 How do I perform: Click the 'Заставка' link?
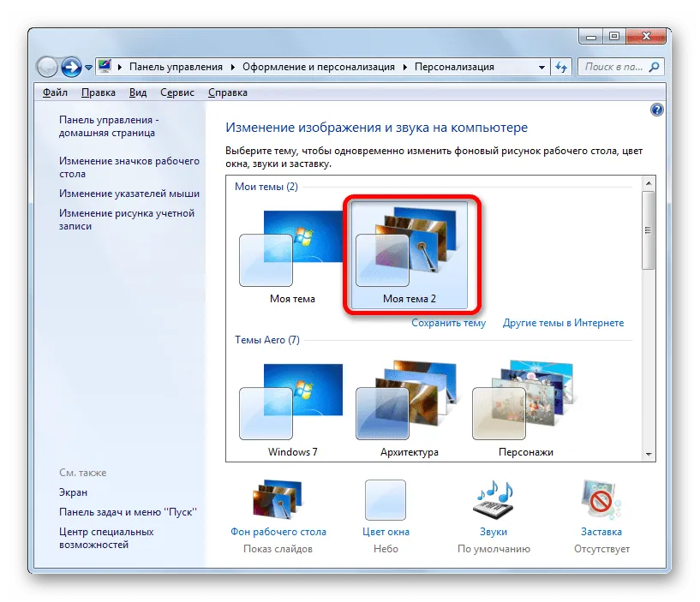pyautogui.click(x=601, y=532)
